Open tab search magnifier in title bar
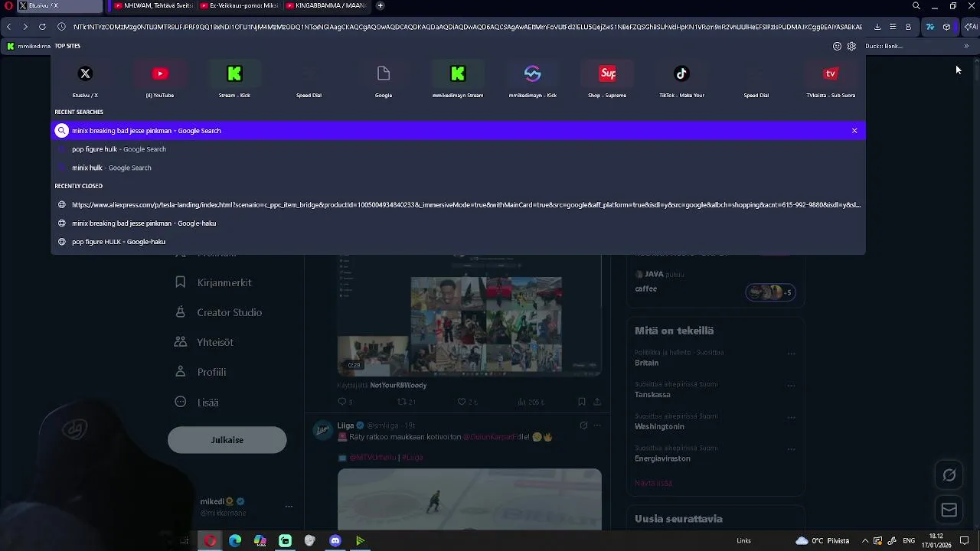The height and width of the screenshot is (551, 980). click(x=916, y=5)
